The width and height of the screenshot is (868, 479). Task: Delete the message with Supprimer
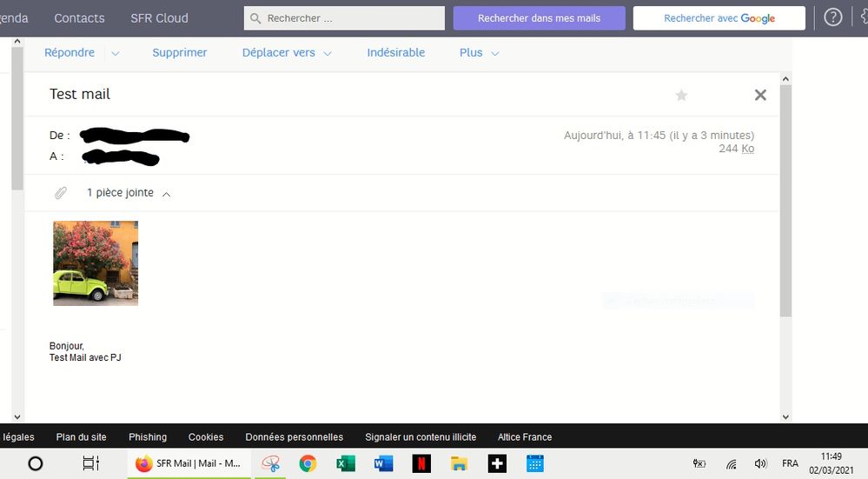pyautogui.click(x=179, y=53)
